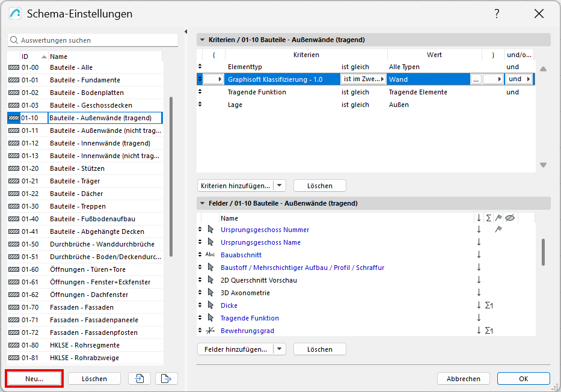561x392 pixels.
Task: Toggle sort direction for 3D Axonometrie
Action: point(479,293)
